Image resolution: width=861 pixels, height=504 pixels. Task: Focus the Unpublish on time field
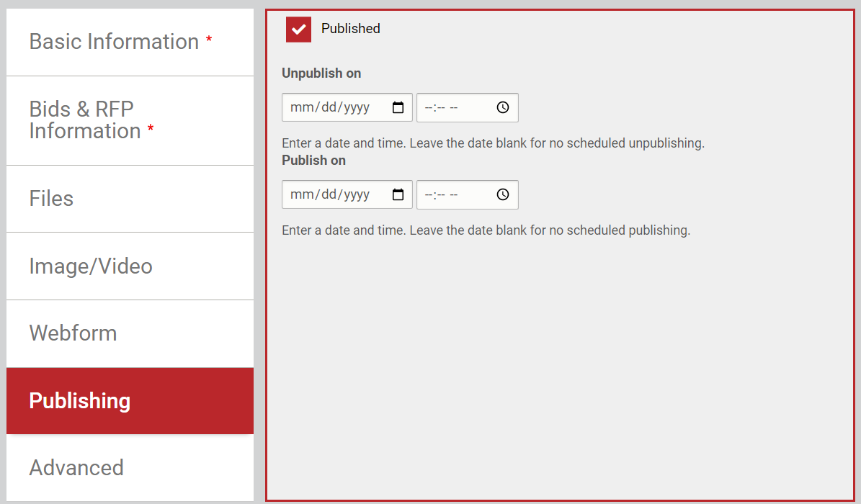point(468,107)
